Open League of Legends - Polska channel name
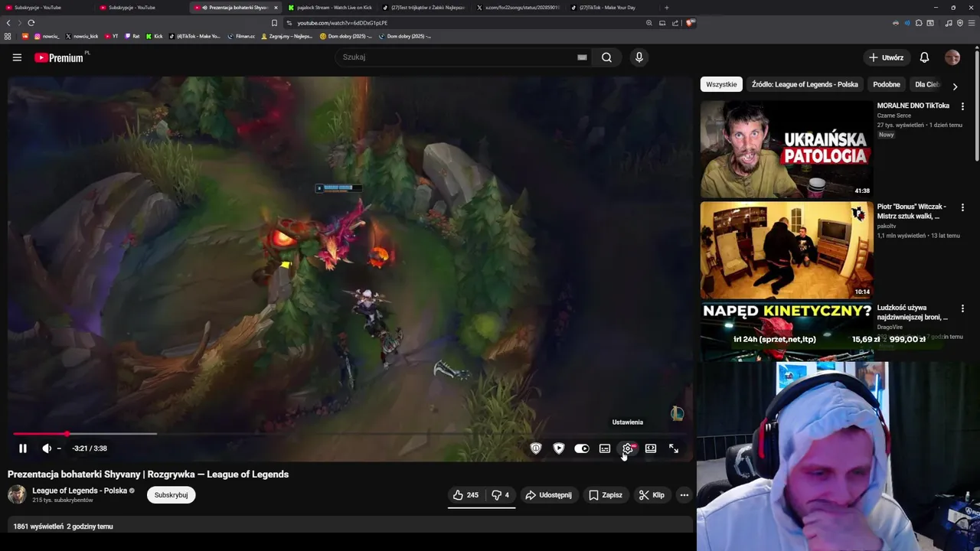The image size is (980, 551). click(x=80, y=491)
